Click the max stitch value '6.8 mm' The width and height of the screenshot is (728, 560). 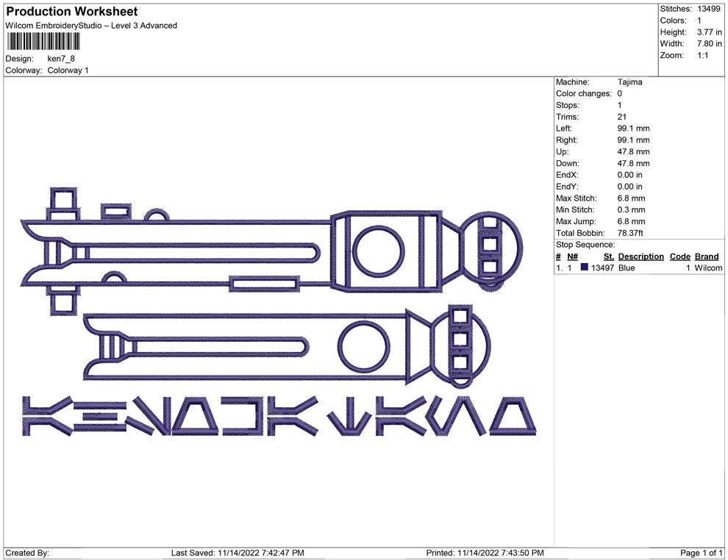click(x=632, y=198)
